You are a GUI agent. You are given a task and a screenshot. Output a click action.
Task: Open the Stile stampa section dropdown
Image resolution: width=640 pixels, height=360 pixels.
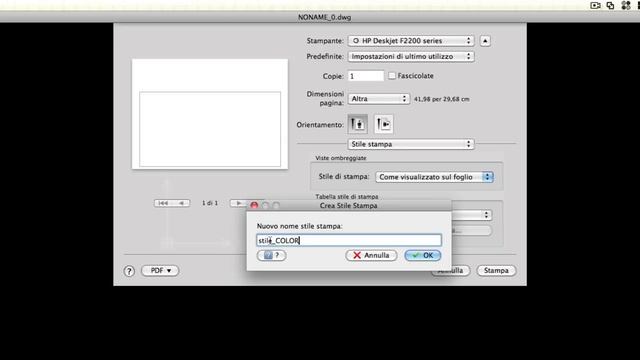411,144
